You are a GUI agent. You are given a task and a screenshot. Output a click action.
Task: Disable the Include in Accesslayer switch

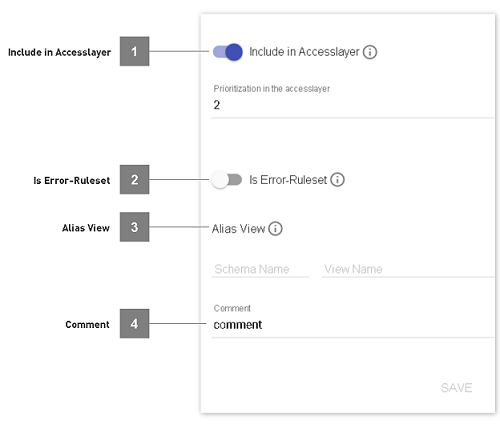pyautogui.click(x=228, y=52)
